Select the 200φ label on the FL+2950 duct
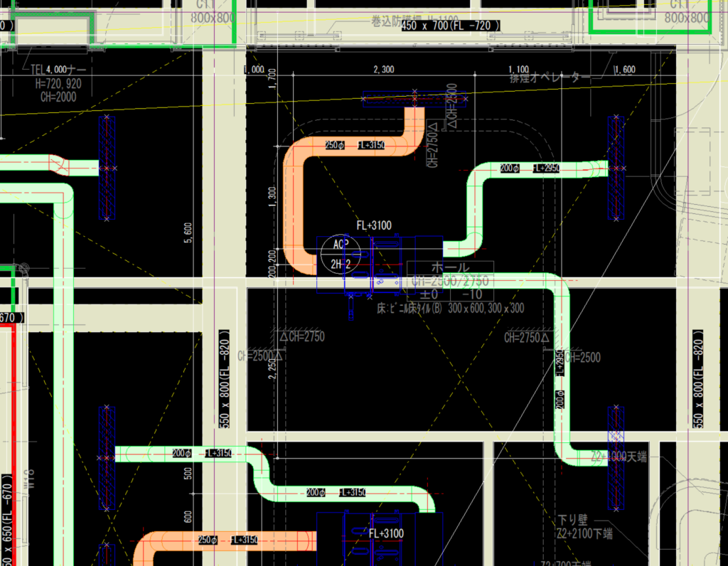This screenshot has width=728, height=566. pyautogui.click(x=509, y=169)
